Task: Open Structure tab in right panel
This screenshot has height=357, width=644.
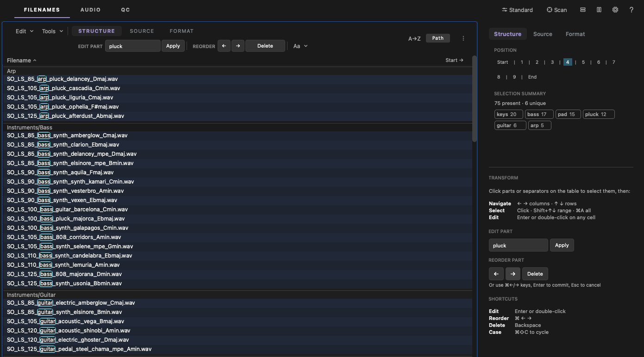Action: pyautogui.click(x=507, y=34)
